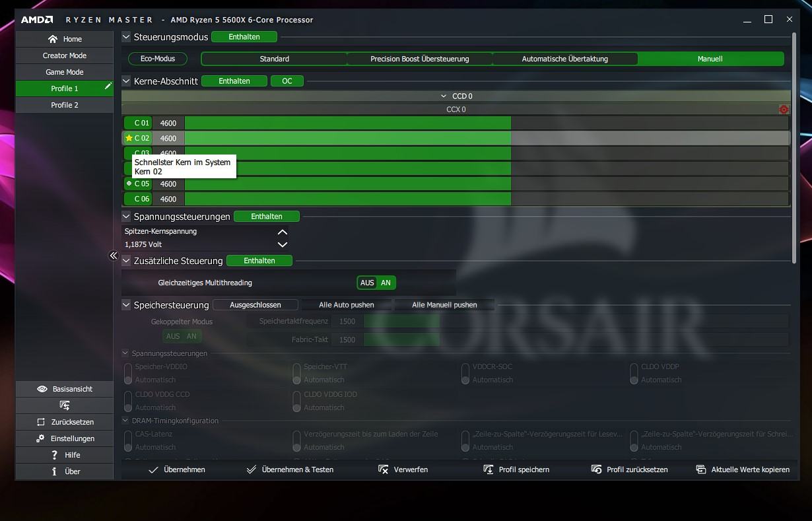Click the info icon for Über

point(54,471)
